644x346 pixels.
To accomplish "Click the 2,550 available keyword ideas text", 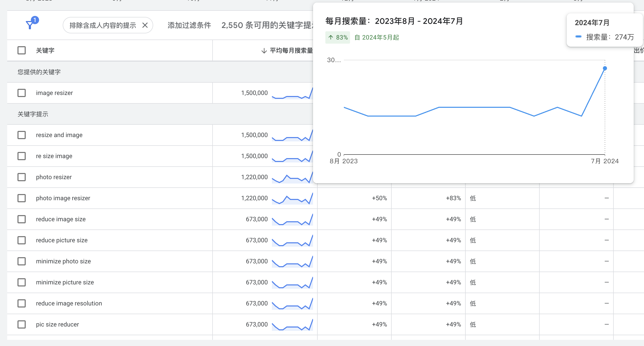I will coord(267,25).
